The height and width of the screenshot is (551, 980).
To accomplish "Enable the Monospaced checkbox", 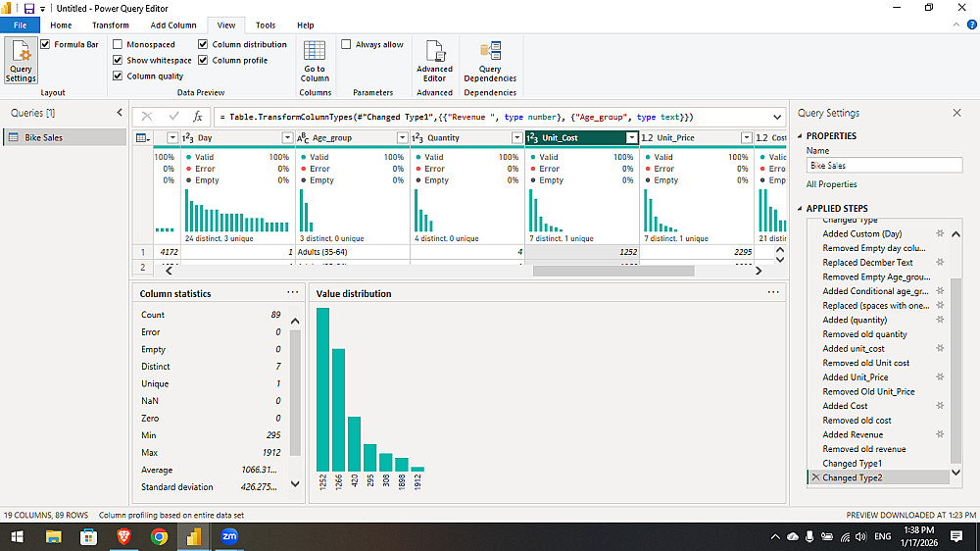I will pyautogui.click(x=118, y=44).
